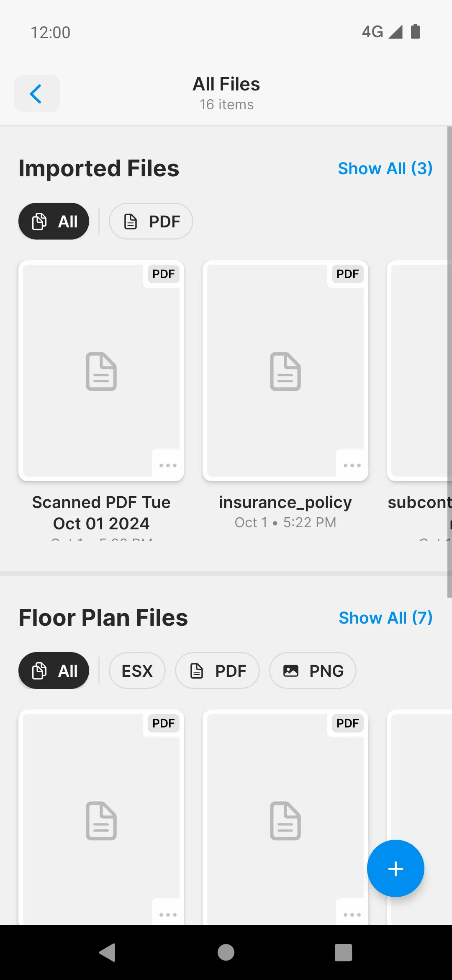This screenshot has height=980, width=452.
Task: Open options menu on the first floor plan file
Action: [x=168, y=914]
